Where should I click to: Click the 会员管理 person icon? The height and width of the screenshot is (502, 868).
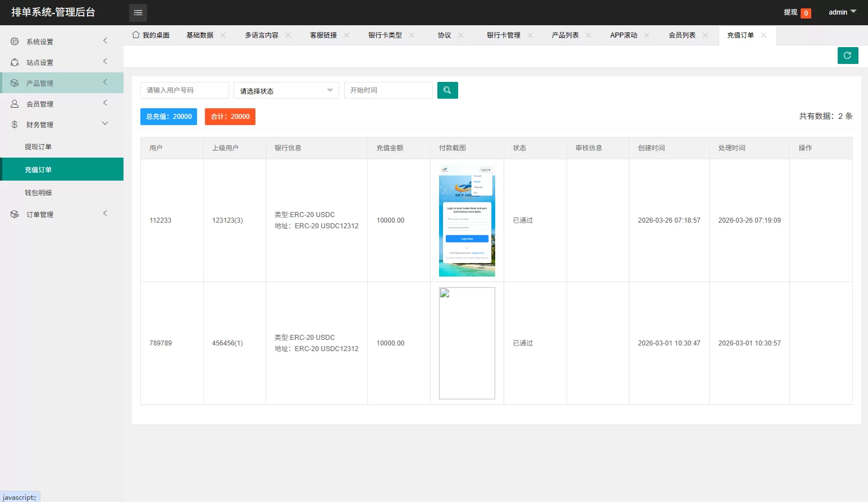15,104
